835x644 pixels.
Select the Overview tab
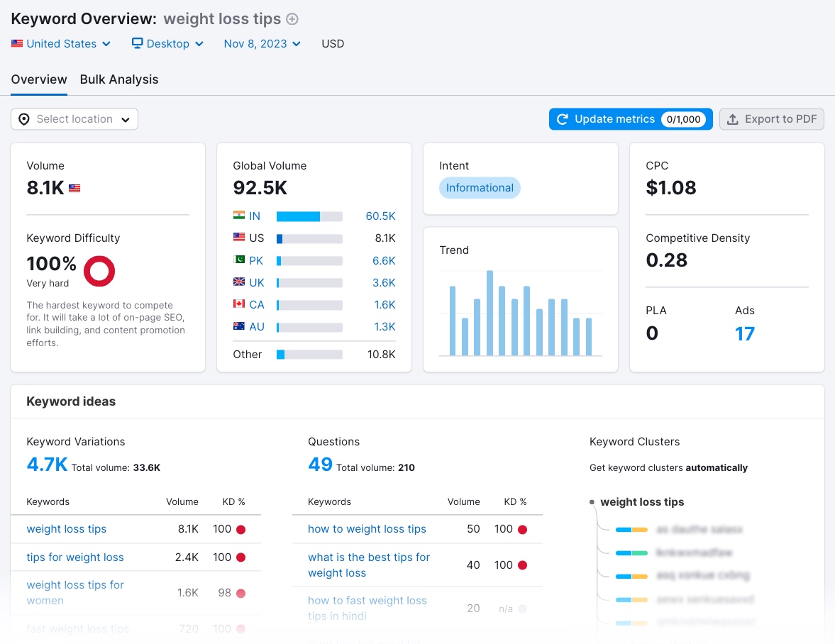point(39,79)
